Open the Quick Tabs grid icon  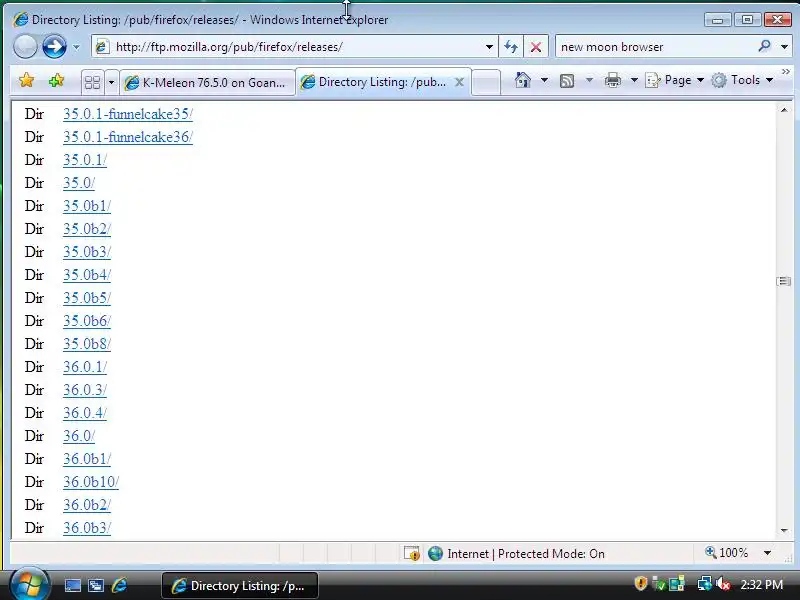(x=92, y=82)
